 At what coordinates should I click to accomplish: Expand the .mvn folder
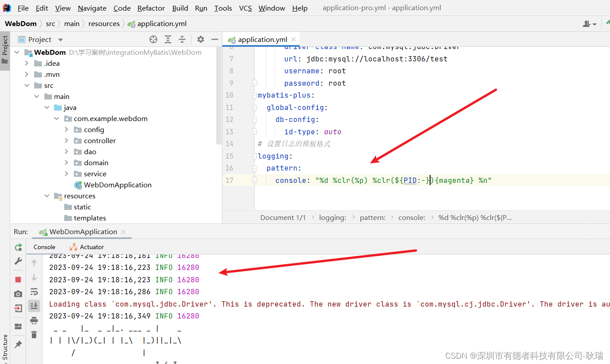(x=27, y=74)
